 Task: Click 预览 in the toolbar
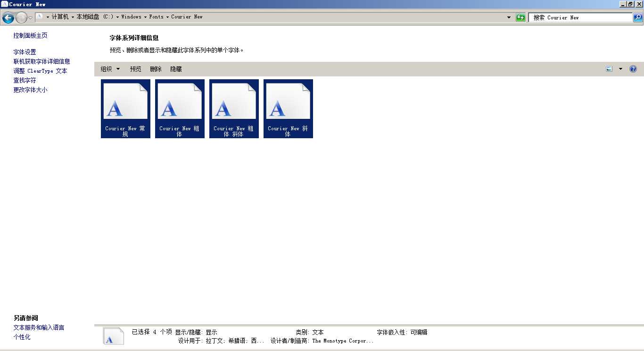tap(135, 69)
